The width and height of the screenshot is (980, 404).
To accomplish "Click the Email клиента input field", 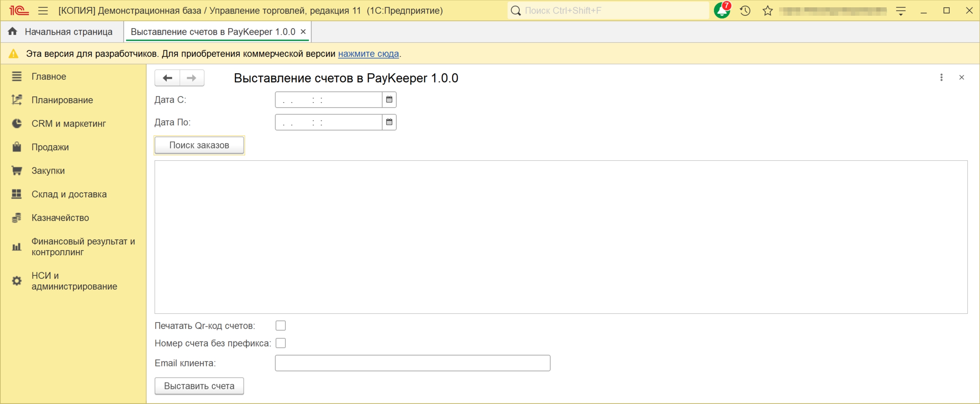I will click(412, 363).
